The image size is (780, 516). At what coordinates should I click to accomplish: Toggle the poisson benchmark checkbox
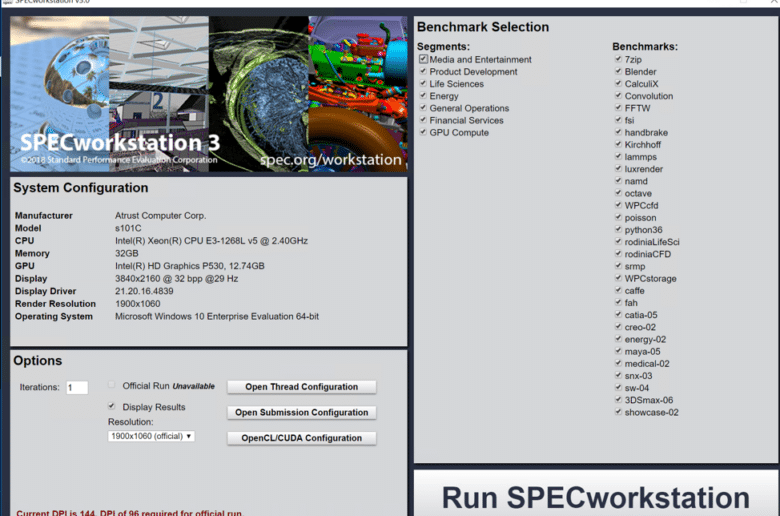618,217
